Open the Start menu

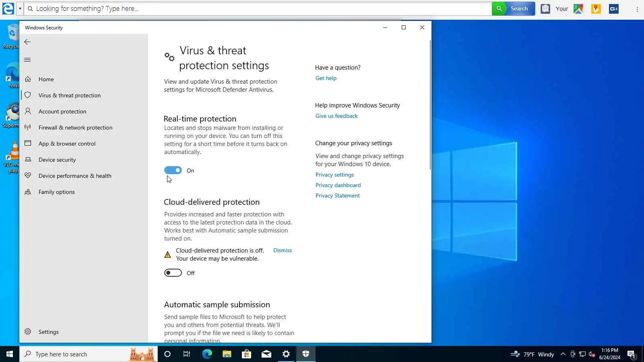click(x=10, y=354)
